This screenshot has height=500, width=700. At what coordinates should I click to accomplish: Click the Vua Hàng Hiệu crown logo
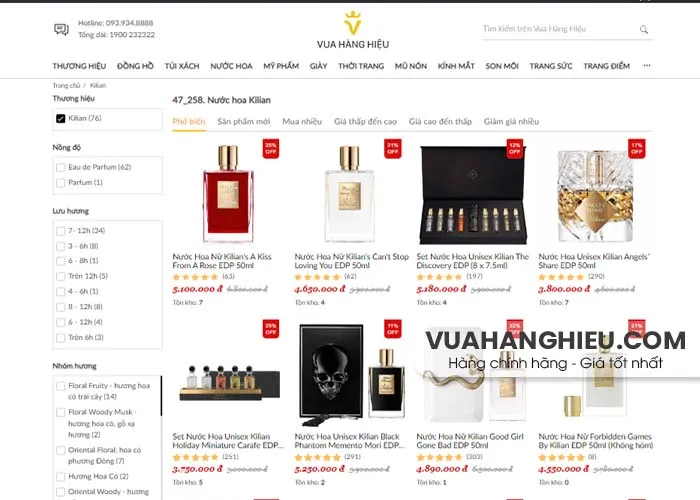point(353,23)
